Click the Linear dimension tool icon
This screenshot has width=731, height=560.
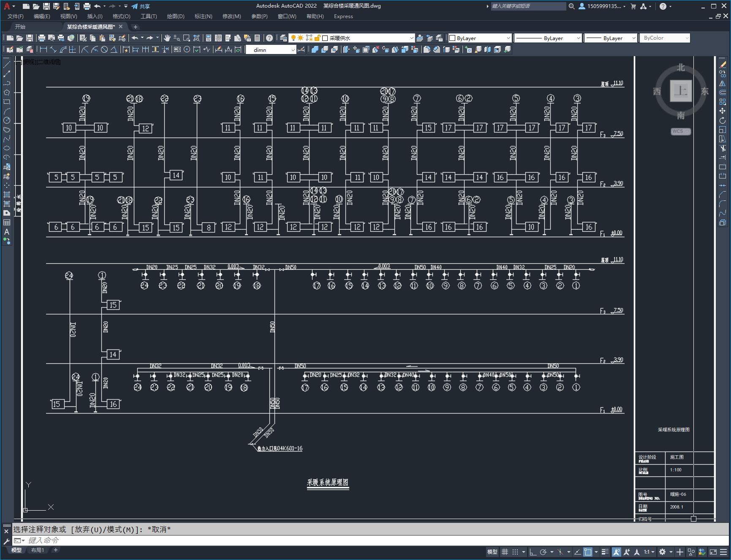(x=43, y=50)
